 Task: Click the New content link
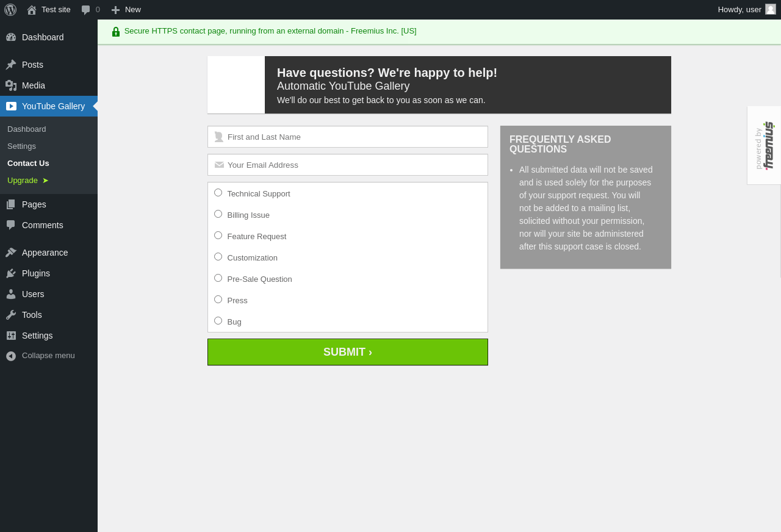(x=133, y=10)
